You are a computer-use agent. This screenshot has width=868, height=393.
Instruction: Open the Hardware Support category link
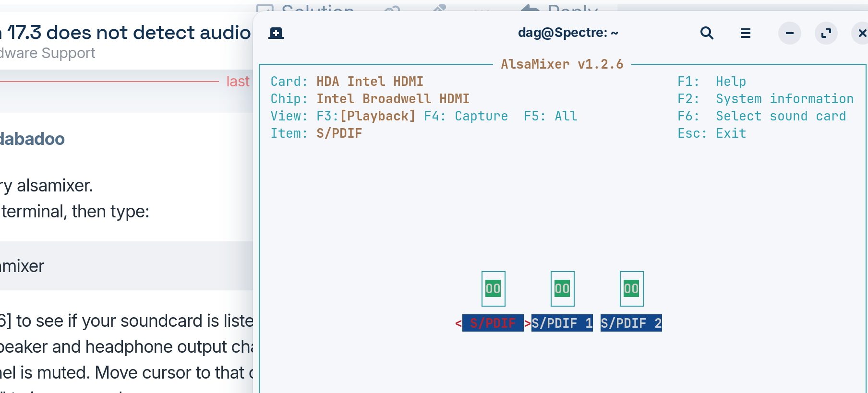point(48,53)
